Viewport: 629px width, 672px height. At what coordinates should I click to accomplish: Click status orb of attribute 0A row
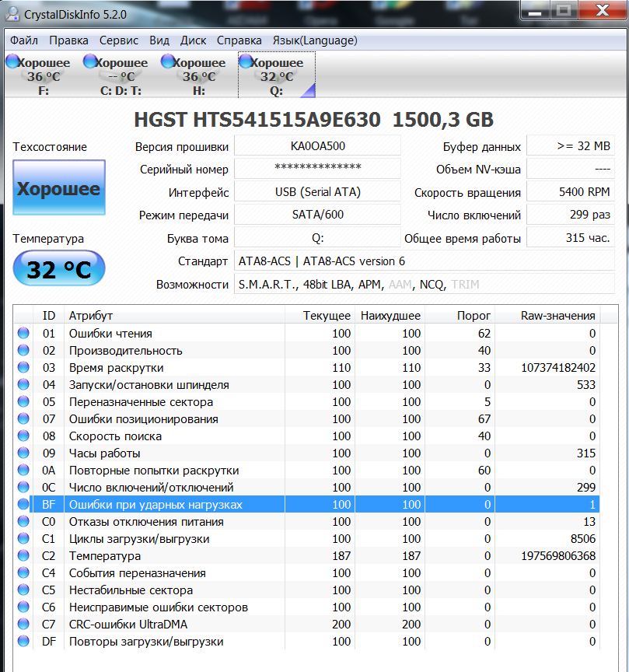coord(23,470)
